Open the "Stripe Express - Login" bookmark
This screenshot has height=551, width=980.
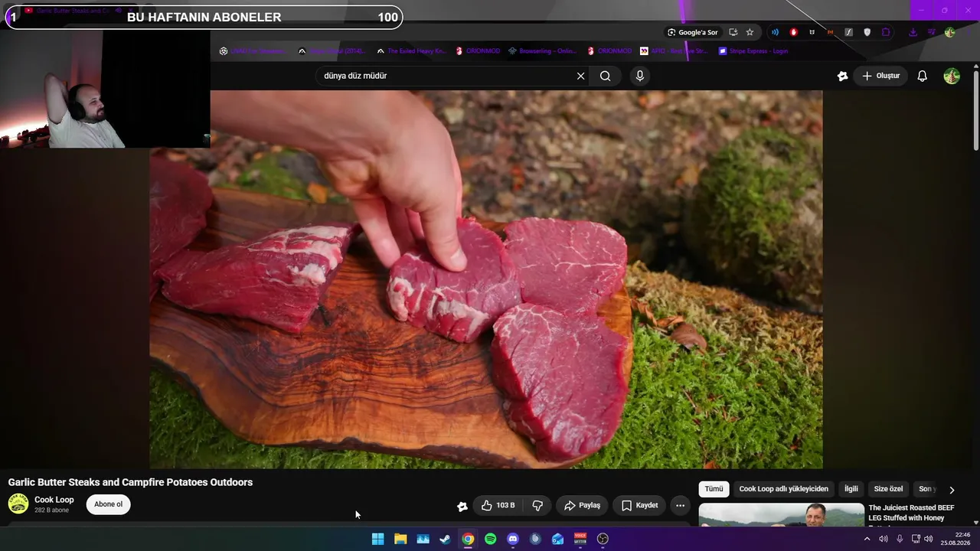pos(753,51)
